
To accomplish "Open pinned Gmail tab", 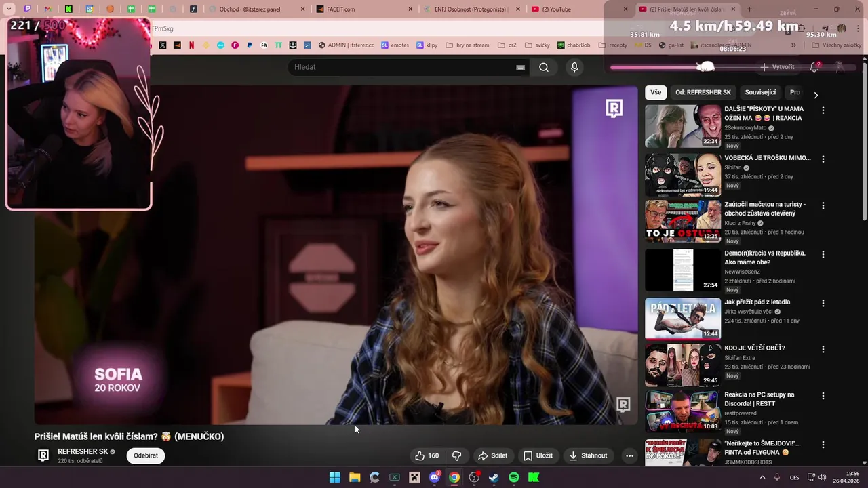I will click(48, 9).
